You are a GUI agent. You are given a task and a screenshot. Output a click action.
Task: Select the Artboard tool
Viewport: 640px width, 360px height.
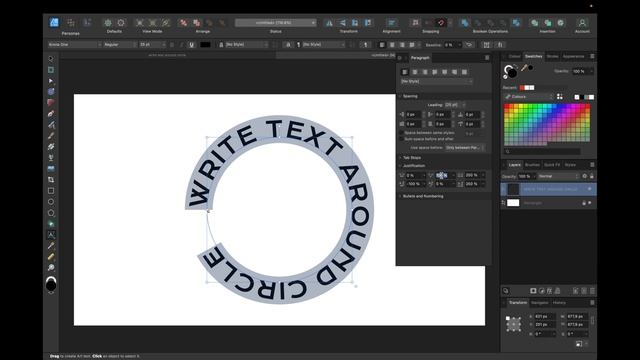click(x=51, y=70)
